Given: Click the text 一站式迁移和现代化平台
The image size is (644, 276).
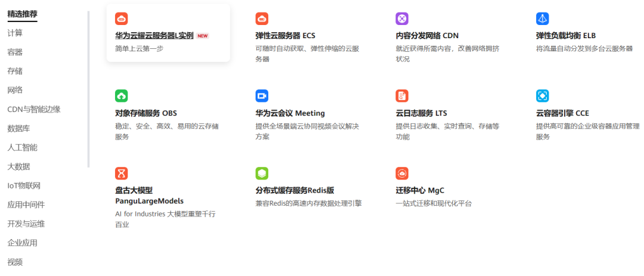Looking at the screenshot, I should [434, 203].
